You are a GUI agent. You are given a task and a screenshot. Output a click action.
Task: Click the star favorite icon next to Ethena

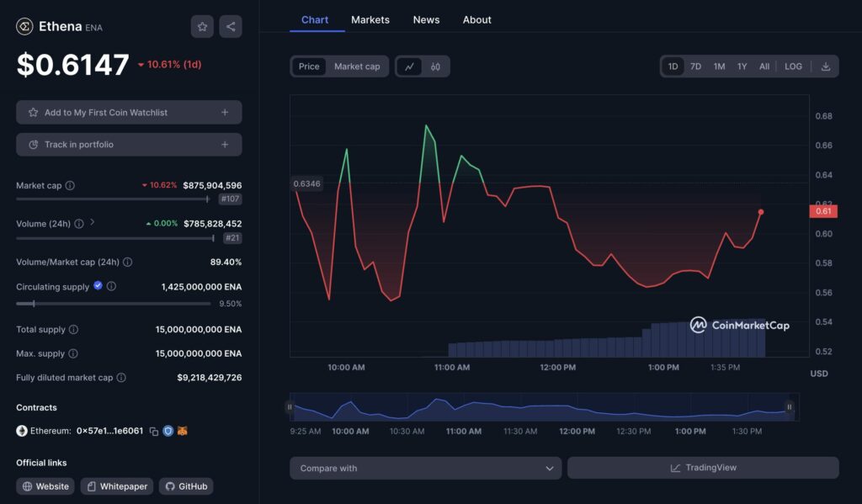point(202,27)
